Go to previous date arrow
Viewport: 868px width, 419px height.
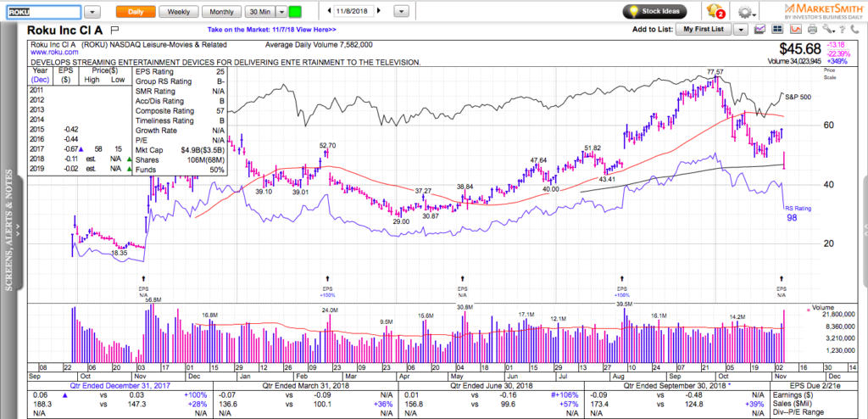click(x=329, y=11)
